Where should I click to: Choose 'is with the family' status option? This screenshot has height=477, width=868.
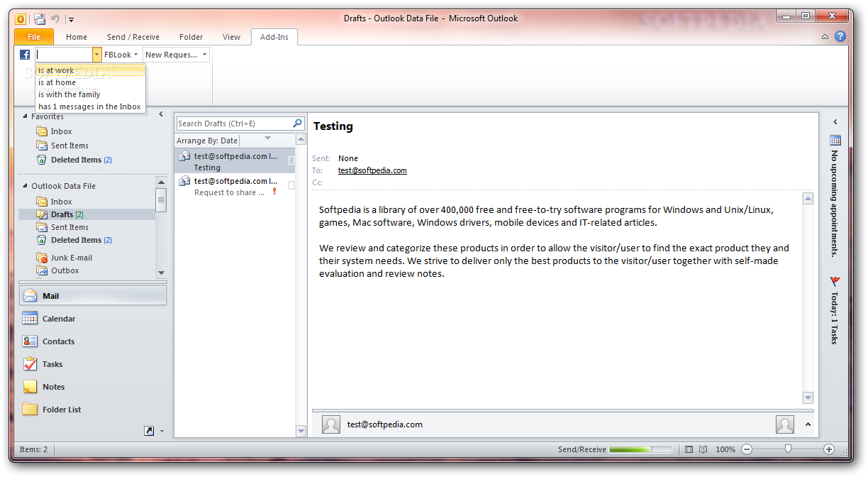point(90,94)
